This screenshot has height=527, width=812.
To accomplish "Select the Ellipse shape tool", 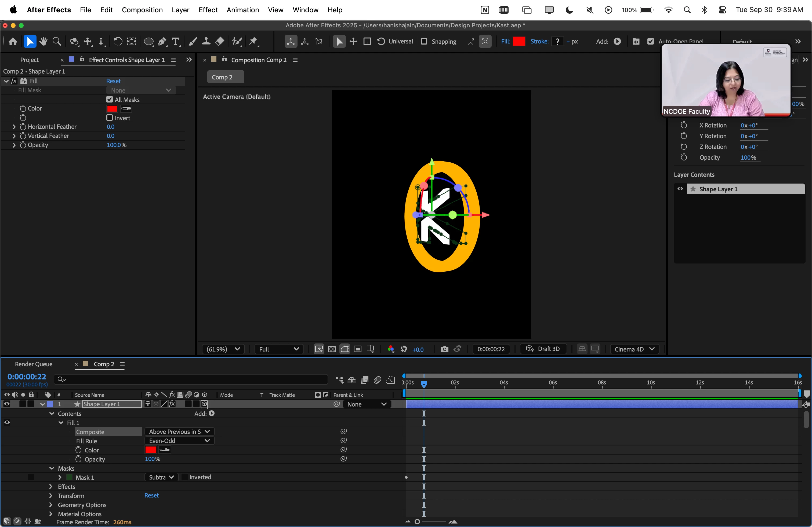I will point(148,42).
